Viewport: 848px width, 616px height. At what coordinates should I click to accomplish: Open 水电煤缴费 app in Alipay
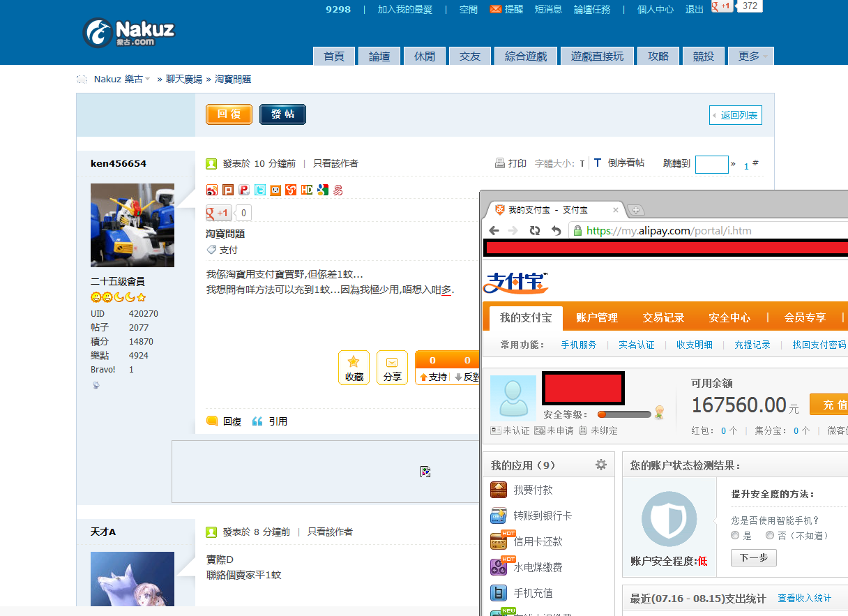(x=527, y=567)
